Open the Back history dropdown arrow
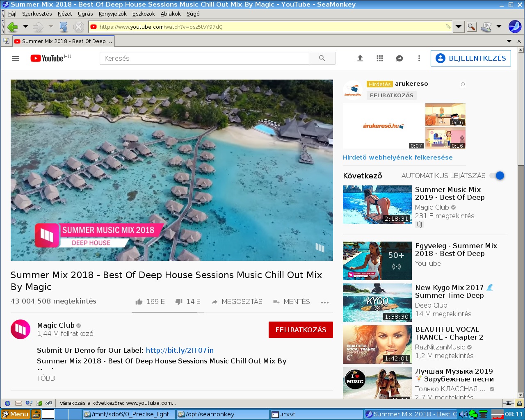525x420 pixels. click(x=25, y=27)
